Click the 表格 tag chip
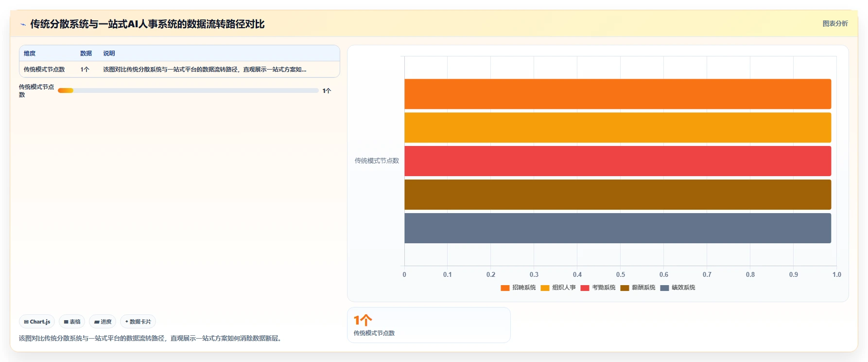 [72, 322]
